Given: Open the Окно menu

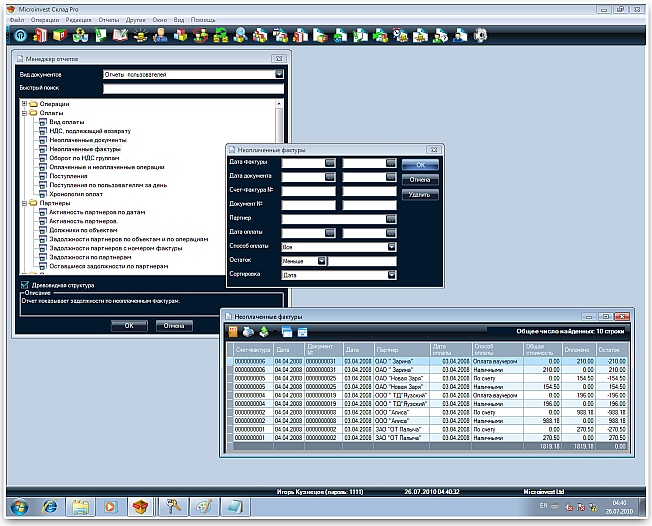Looking at the screenshot, I should pyautogui.click(x=160, y=20).
